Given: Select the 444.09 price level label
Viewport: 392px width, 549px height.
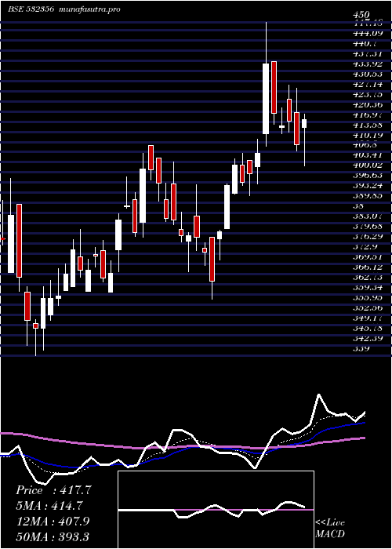Looking at the screenshot, I should click(368, 34).
